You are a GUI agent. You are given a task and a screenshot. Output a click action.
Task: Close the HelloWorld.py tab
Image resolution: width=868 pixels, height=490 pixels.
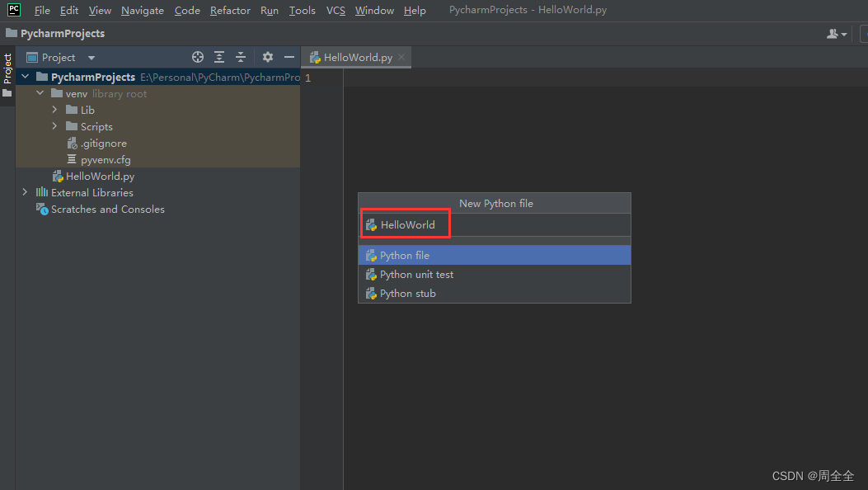[x=401, y=57]
